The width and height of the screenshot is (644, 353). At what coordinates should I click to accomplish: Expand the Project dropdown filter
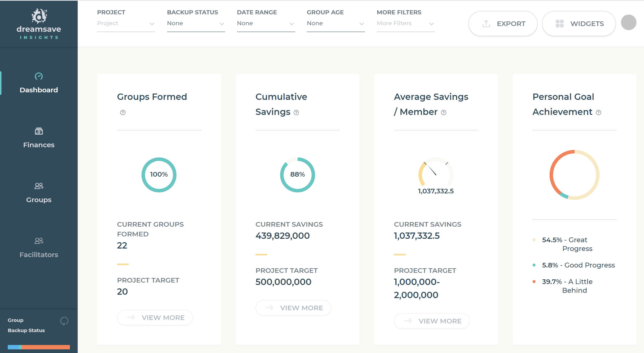[x=126, y=24]
